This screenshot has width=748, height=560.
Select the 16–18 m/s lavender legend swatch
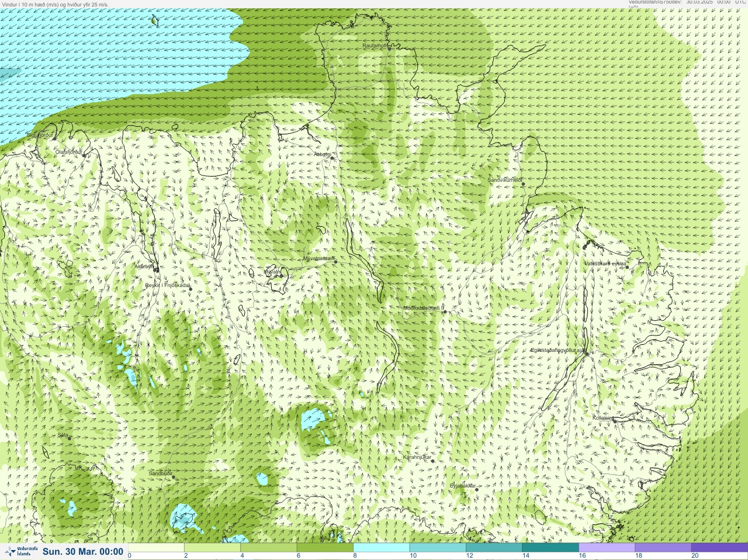607,548
